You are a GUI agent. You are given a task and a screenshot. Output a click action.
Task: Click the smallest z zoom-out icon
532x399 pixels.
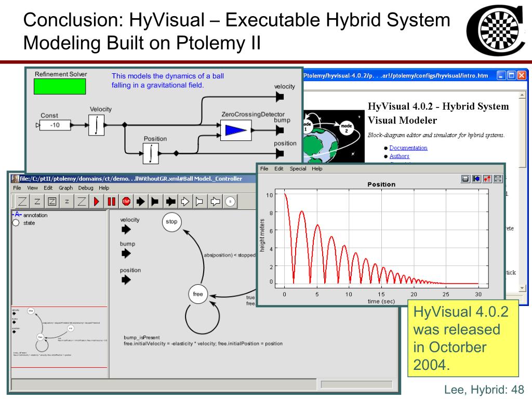pyautogui.click(x=67, y=202)
